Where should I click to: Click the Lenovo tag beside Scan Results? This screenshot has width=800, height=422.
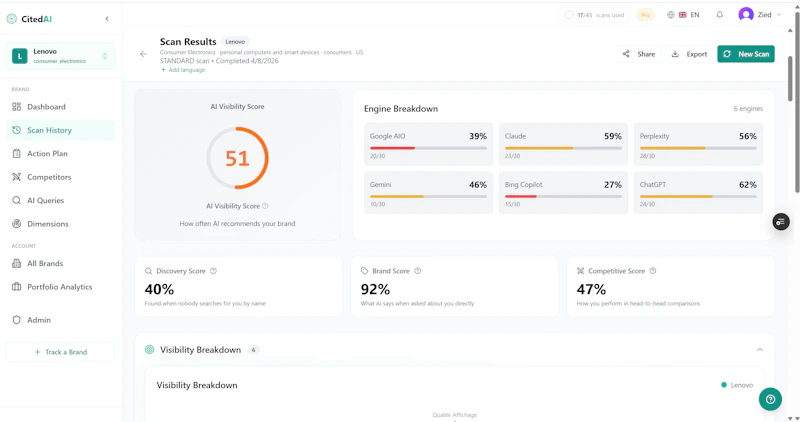pos(235,42)
